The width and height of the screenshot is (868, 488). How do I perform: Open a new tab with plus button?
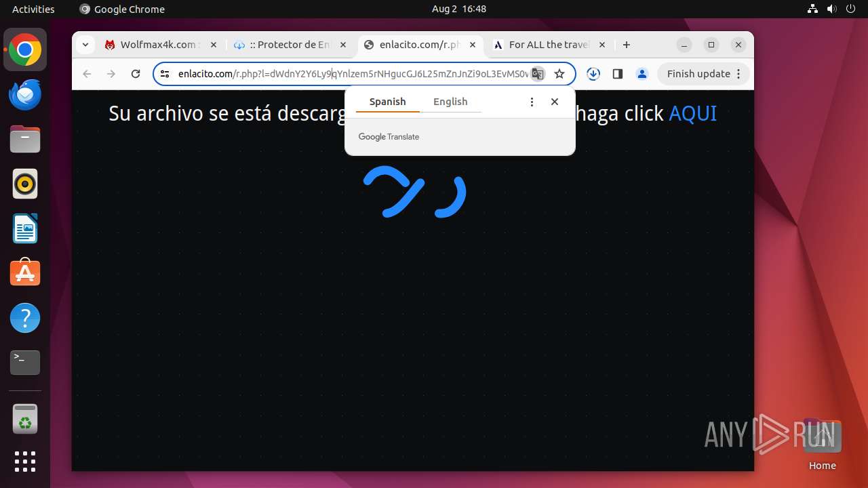point(627,45)
